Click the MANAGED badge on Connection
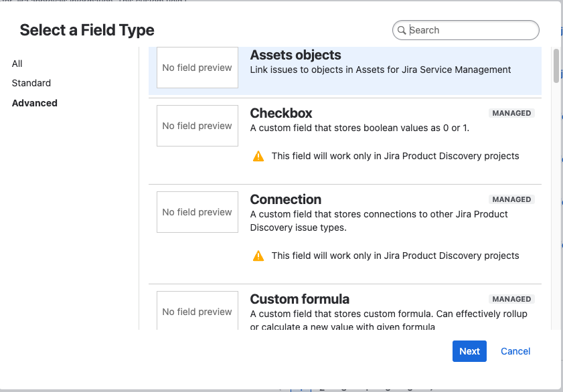Viewport: 563px width, 392px height. (511, 199)
